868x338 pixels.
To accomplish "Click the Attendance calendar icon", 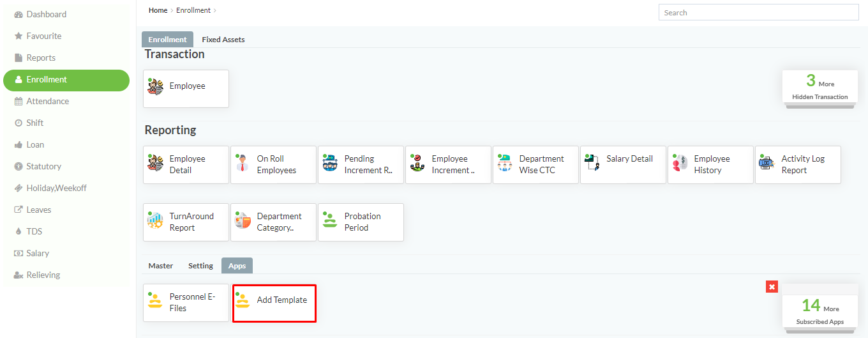I will point(19,101).
